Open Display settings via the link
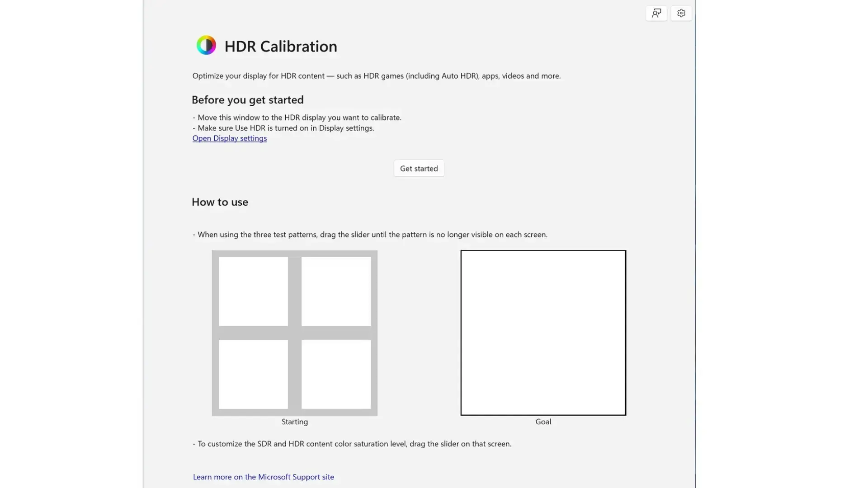 229,138
